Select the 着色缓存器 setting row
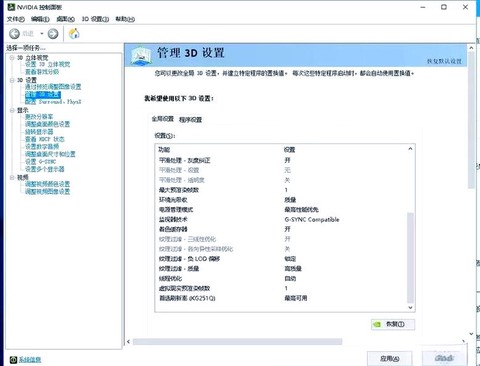The width and height of the screenshot is (480, 366). [281, 229]
